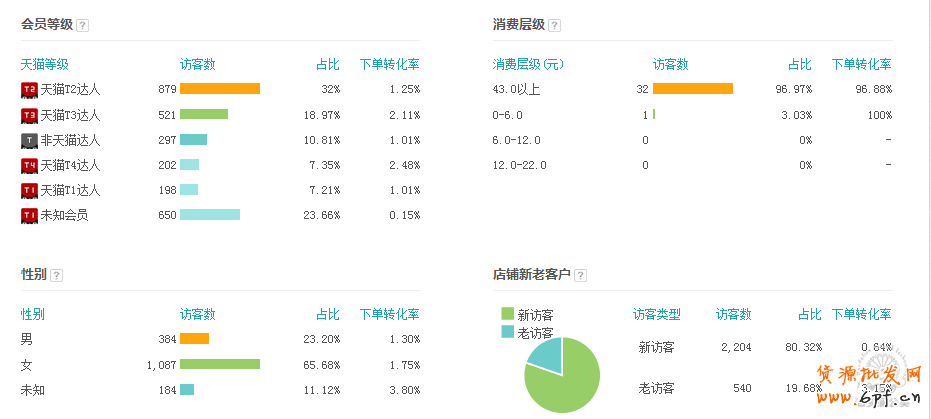931x419 pixels.
Task: Click the teal 老访客 legend swatch
Action: [x=507, y=332]
